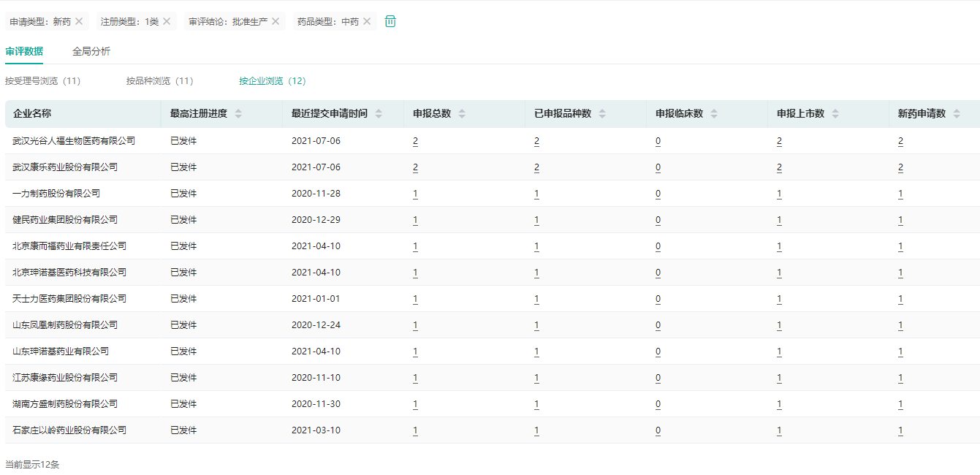Screen dimensions: 980x475
Task: Open 按企业浏览 view
Action: [273, 81]
